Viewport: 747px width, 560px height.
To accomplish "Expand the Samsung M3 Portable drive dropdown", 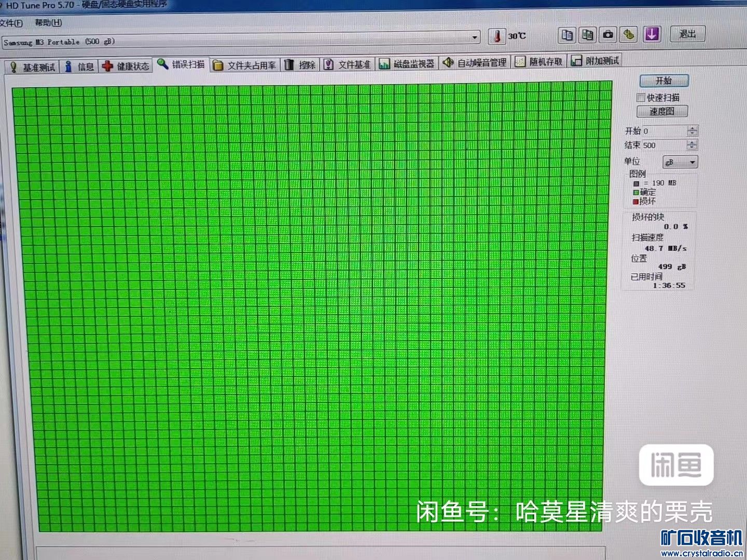I will (475, 37).
